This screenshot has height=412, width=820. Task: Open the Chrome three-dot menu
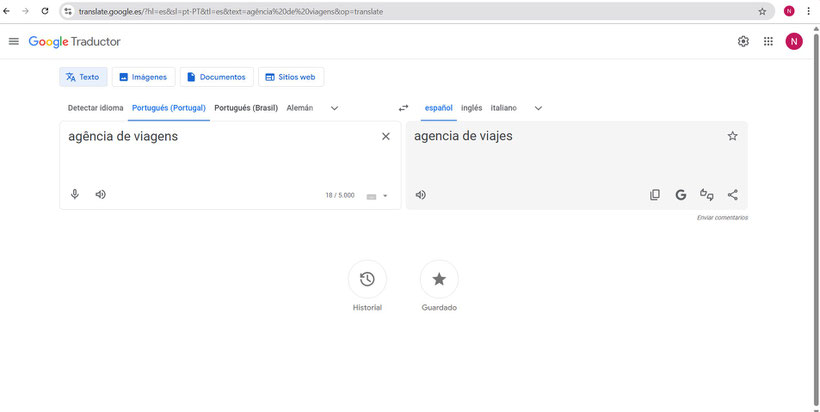point(808,12)
